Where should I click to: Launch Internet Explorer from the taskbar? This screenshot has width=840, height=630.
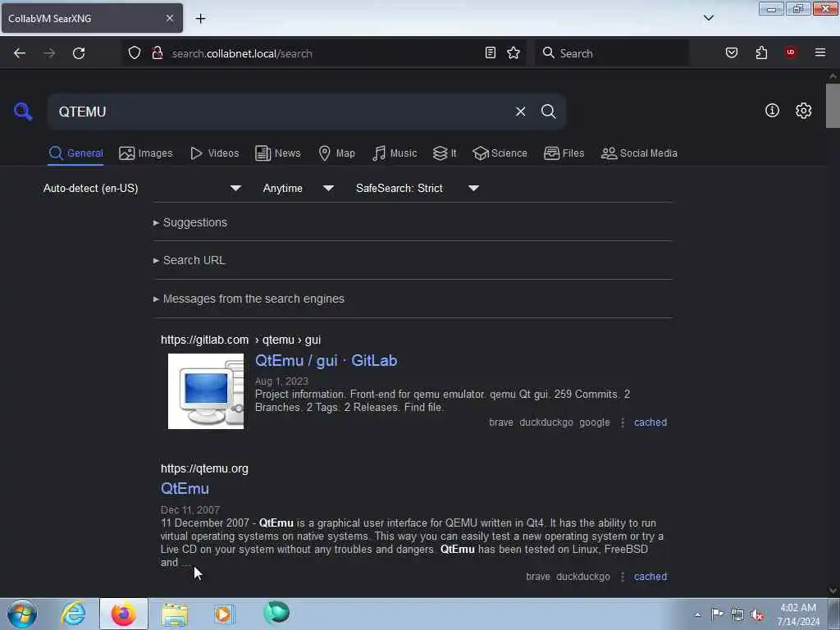click(x=73, y=614)
